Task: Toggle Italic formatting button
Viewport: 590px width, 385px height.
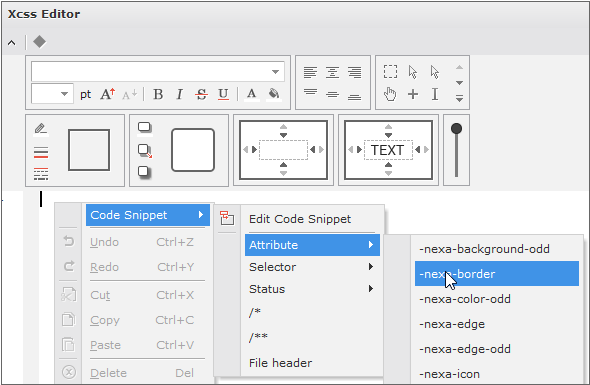Action: tap(180, 94)
